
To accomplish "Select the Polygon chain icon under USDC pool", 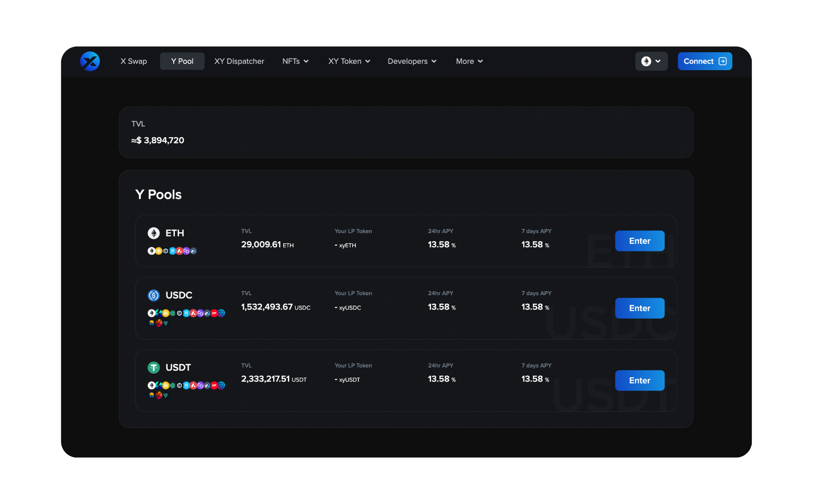I will coord(201,313).
